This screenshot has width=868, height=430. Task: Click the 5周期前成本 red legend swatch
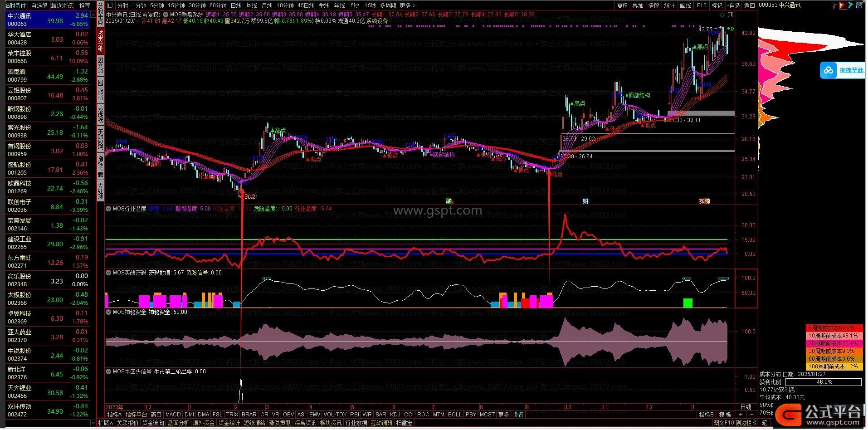pos(834,328)
